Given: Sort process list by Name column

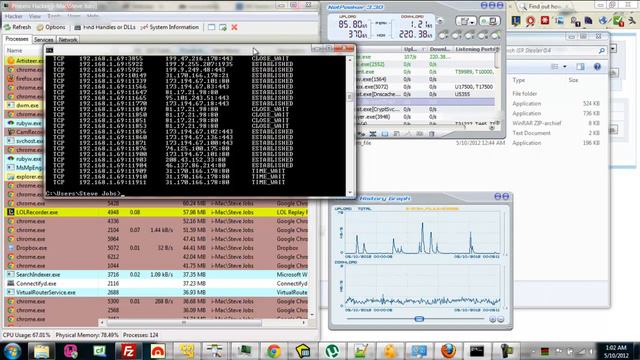Looking at the screenshot, I should [x=14, y=50].
